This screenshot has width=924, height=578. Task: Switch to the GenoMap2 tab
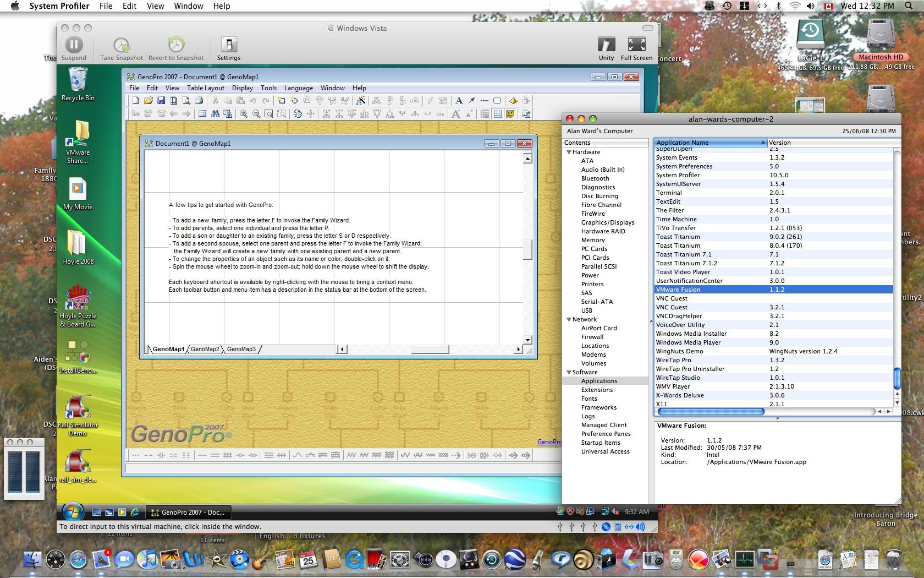pos(205,349)
